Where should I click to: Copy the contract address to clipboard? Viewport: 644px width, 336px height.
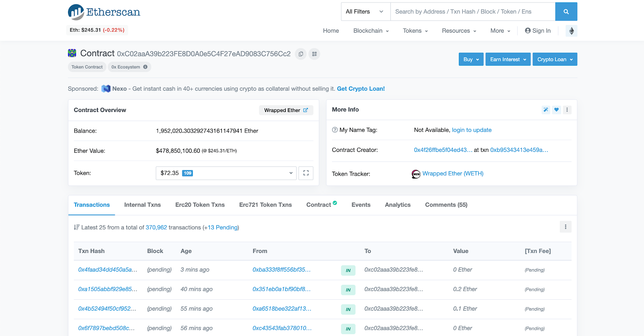click(301, 54)
